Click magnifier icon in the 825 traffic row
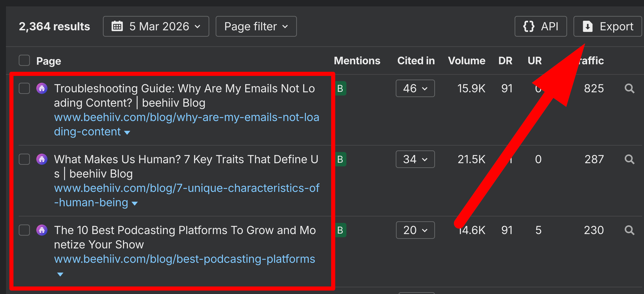The height and width of the screenshot is (294, 644). [629, 89]
